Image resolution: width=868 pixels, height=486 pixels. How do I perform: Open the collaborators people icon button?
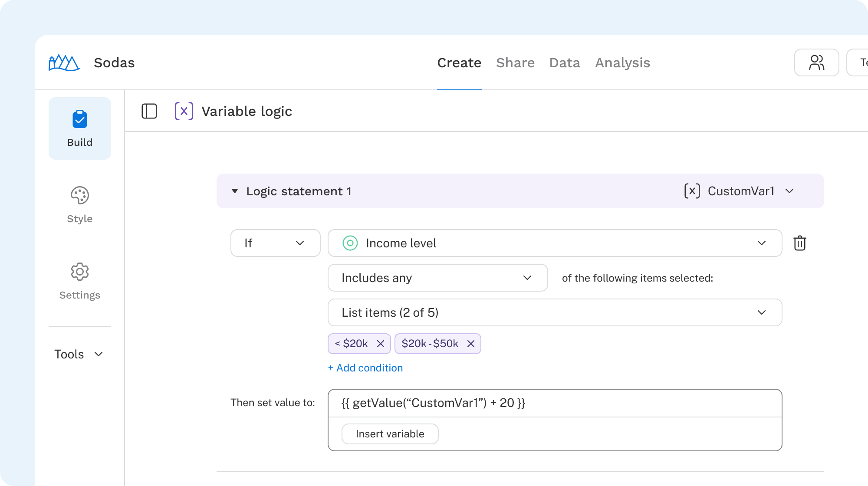816,62
